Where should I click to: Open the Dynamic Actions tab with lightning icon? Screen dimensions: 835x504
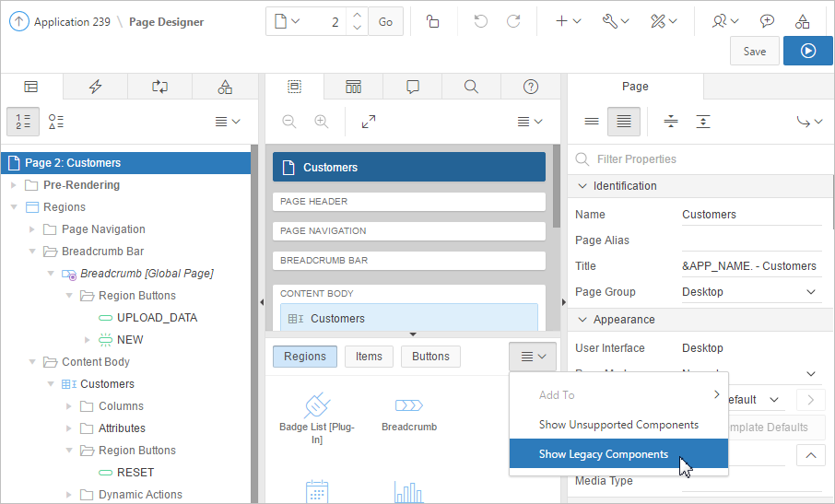(95, 87)
